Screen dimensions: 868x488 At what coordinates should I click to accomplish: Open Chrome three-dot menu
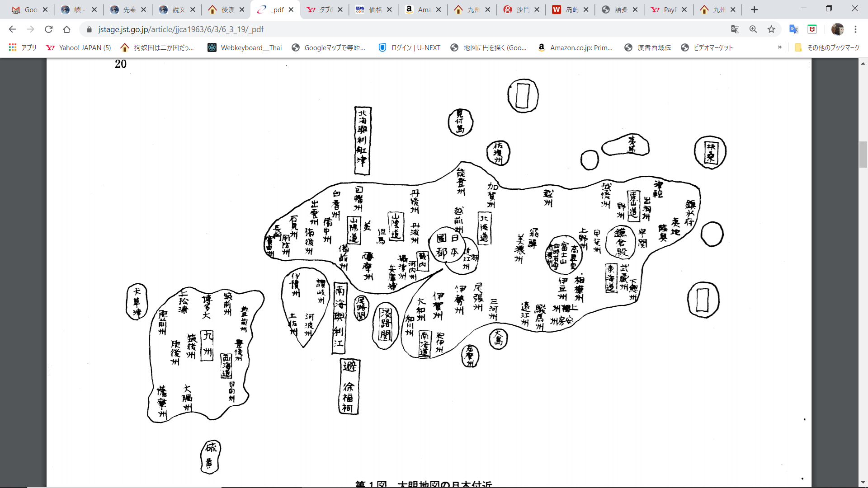pos(855,29)
